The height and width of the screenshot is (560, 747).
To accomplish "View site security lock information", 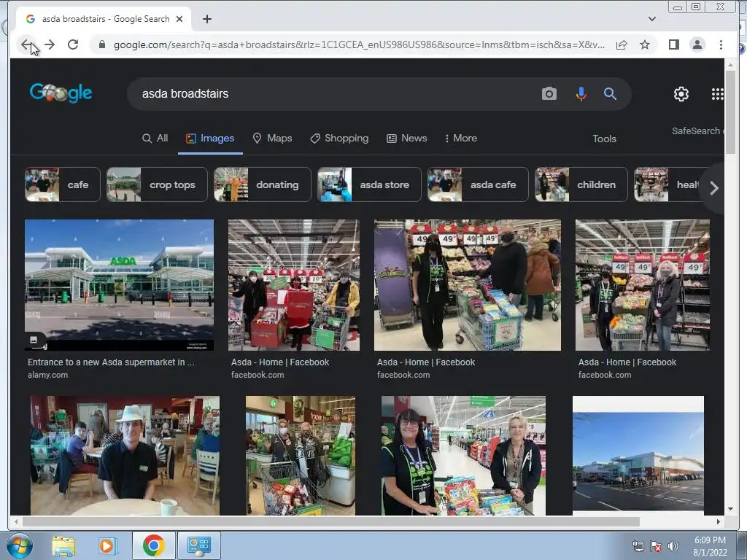I will [x=101, y=44].
